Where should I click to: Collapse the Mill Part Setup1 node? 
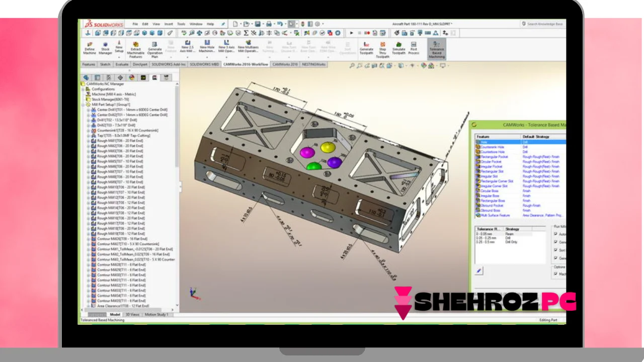pos(83,105)
